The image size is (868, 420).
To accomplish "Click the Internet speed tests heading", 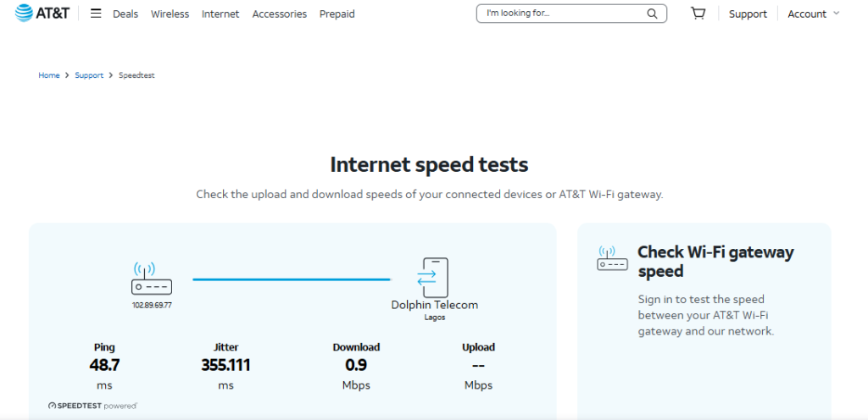I will 429,164.
